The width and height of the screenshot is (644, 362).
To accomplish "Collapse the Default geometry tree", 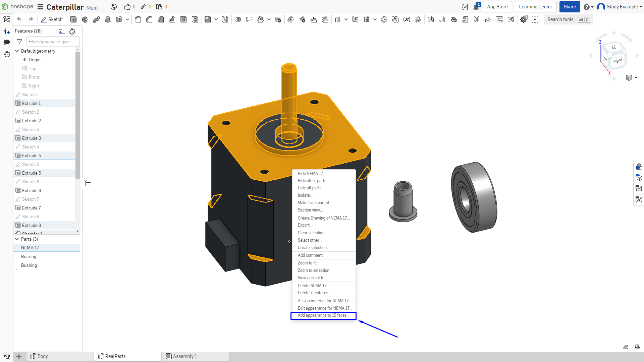I will (x=17, y=51).
